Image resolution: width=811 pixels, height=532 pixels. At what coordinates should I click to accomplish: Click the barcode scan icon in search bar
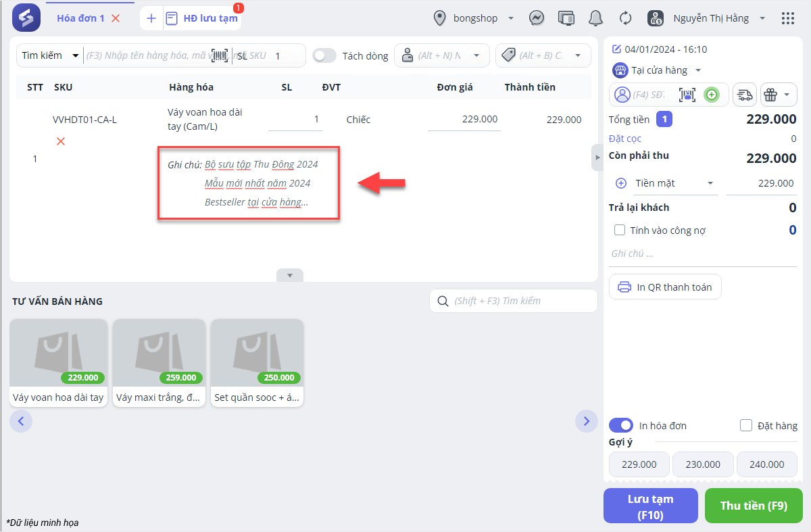[x=220, y=55]
